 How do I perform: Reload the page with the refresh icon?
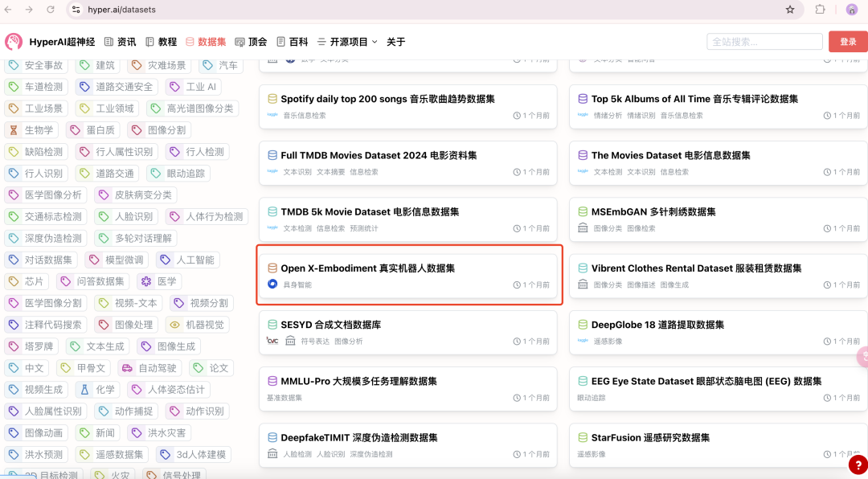[51, 10]
